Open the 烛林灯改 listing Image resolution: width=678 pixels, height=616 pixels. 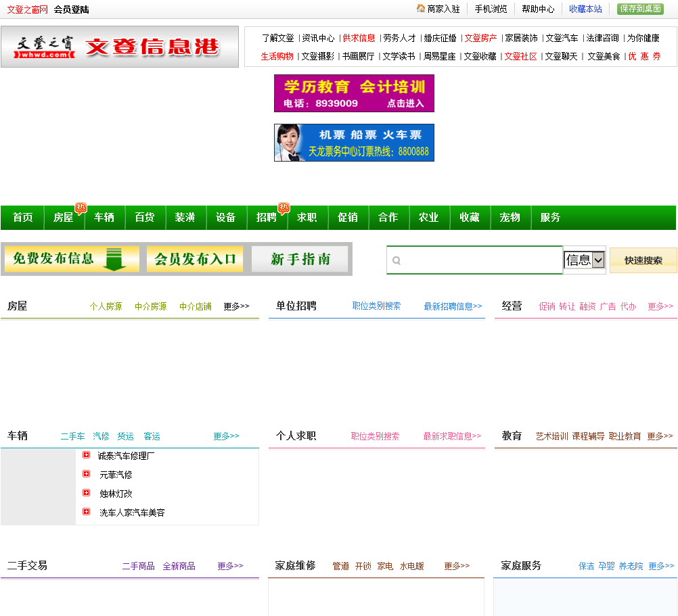116,494
